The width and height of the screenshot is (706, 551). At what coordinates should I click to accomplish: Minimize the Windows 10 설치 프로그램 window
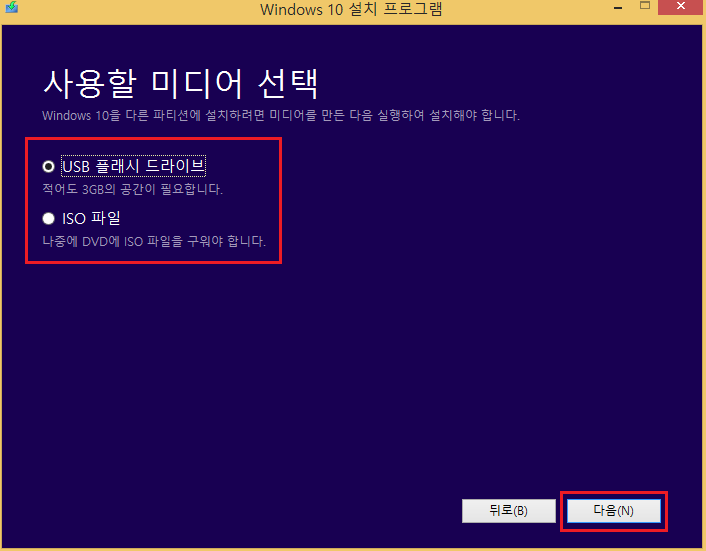click(618, 8)
